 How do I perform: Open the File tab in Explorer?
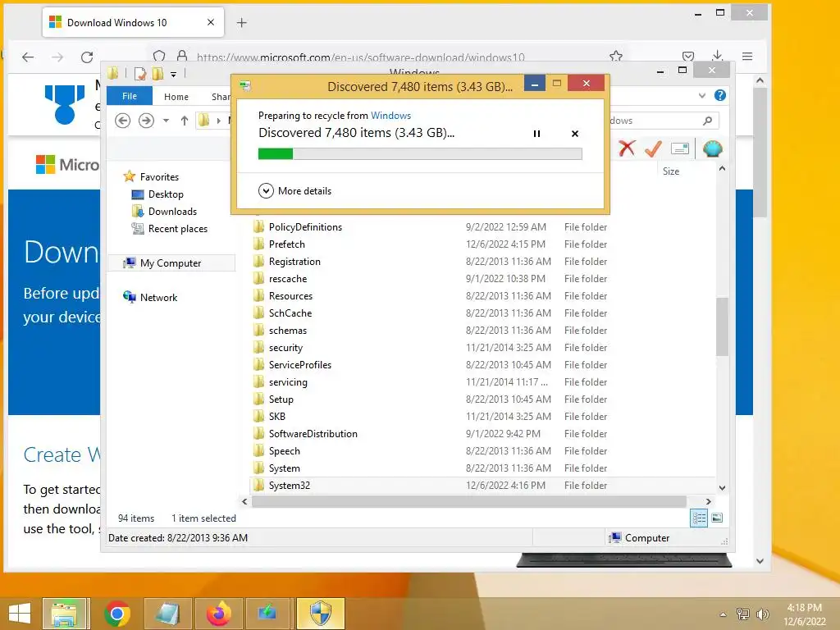click(x=130, y=96)
